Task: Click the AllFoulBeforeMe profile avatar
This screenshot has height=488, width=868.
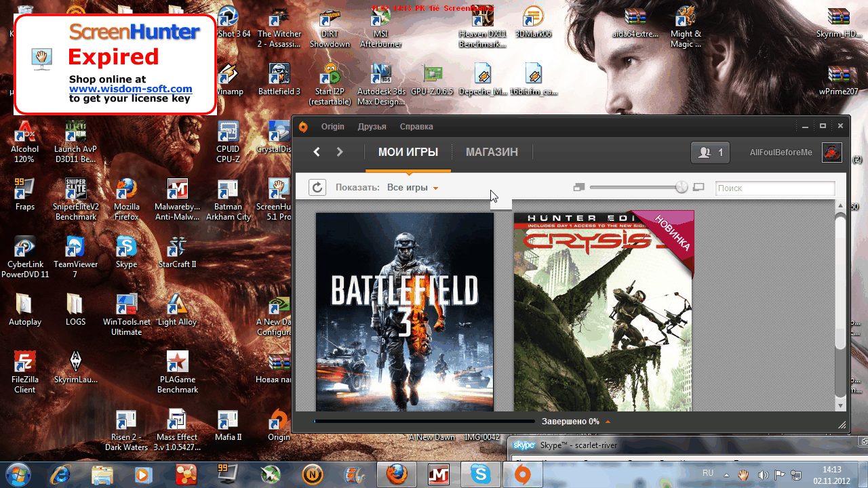Action: 831,152
